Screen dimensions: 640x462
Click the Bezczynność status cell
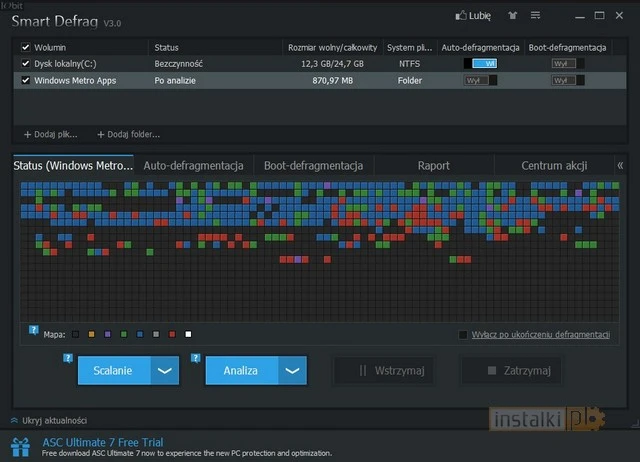click(178, 64)
